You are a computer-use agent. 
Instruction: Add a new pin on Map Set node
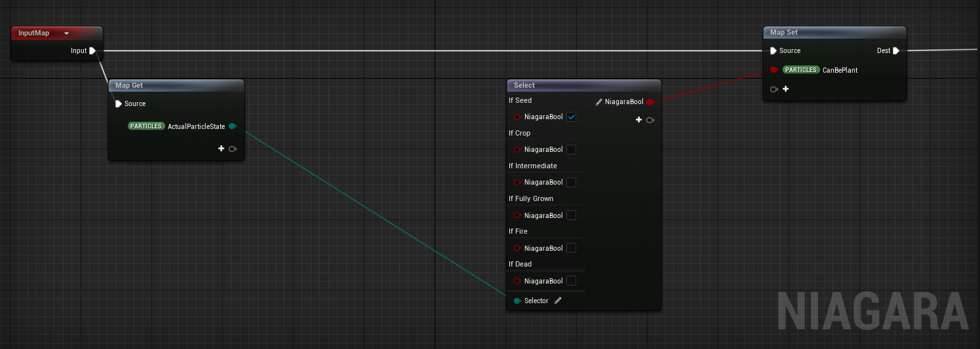tap(785, 88)
